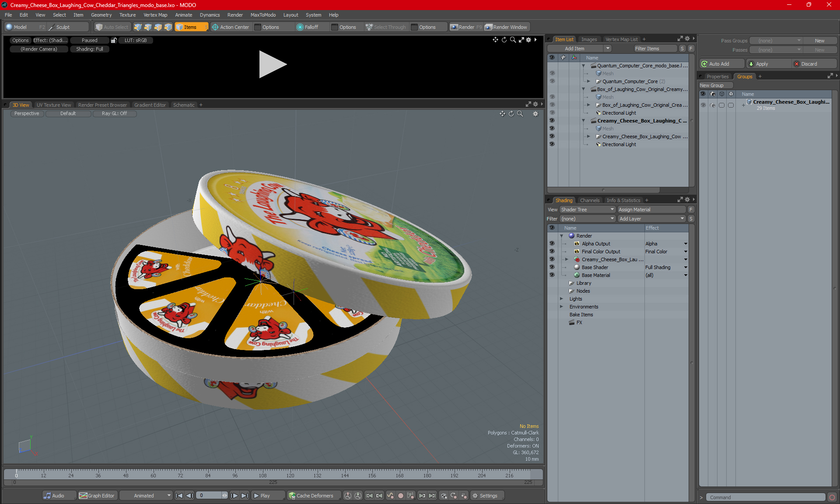Go to first frame
The height and width of the screenshot is (504, 840).
(179, 496)
